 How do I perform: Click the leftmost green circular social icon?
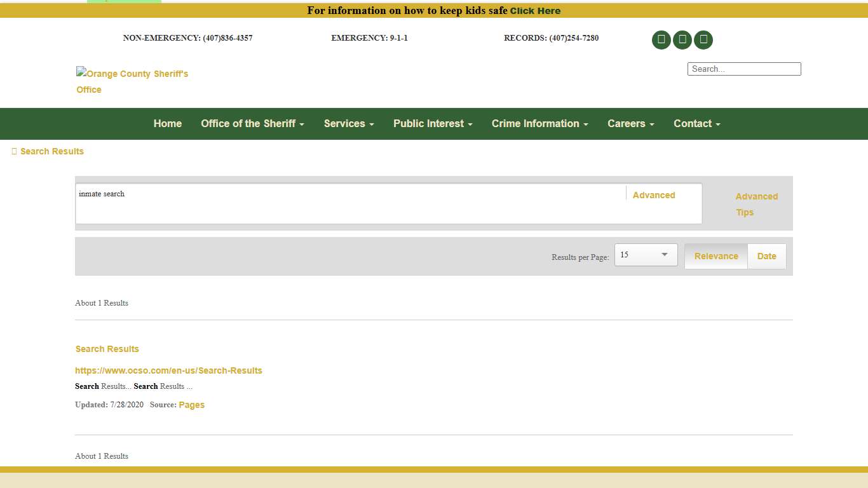661,40
